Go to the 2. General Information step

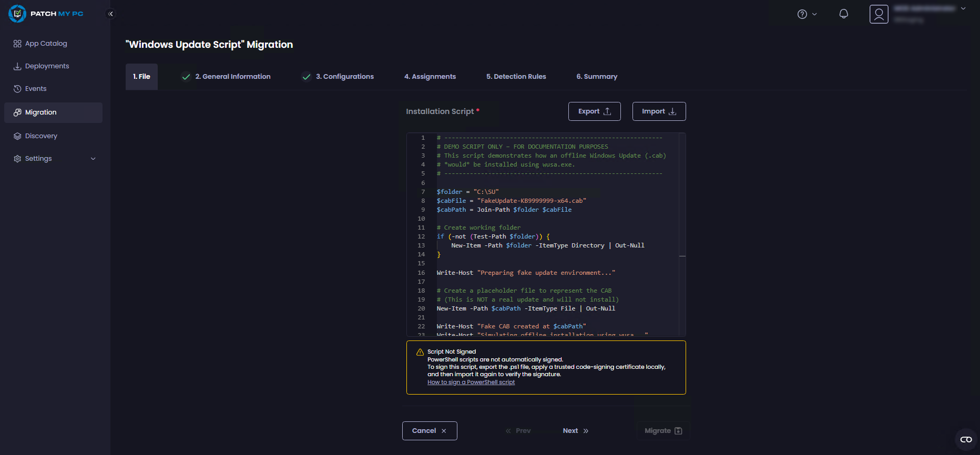(233, 77)
